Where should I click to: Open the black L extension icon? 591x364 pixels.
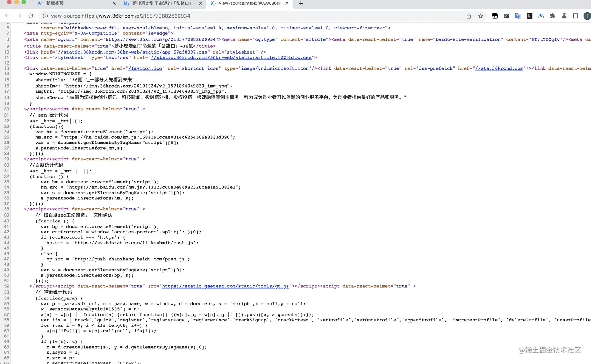pyautogui.click(x=529, y=16)
